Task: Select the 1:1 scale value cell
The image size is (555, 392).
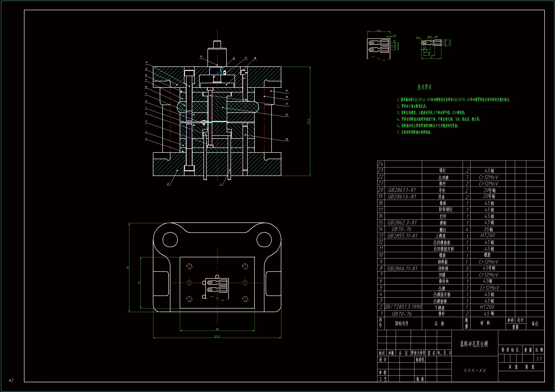Action: (539, 359)
